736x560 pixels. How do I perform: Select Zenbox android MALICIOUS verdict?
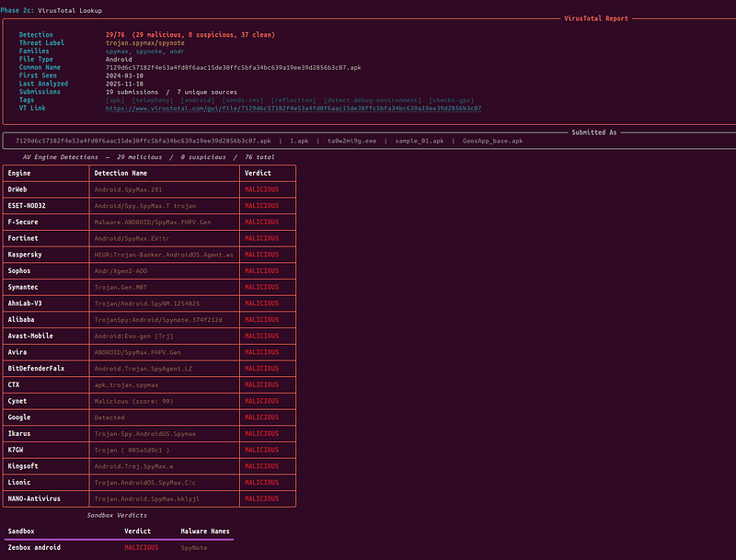coord(142,547)
